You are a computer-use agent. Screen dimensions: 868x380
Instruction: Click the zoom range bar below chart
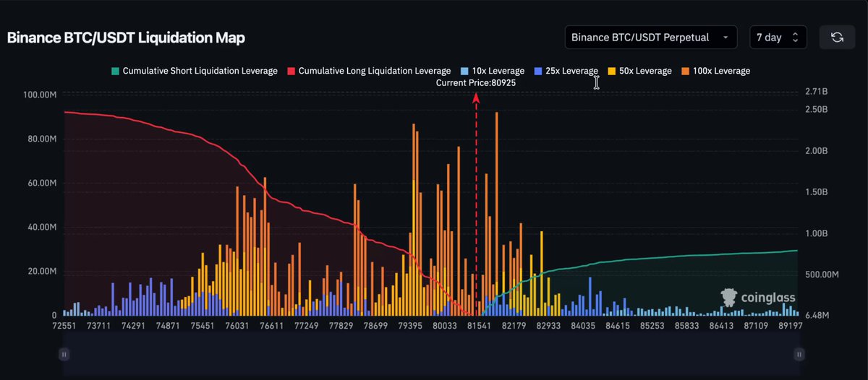[x=432, y=354]
